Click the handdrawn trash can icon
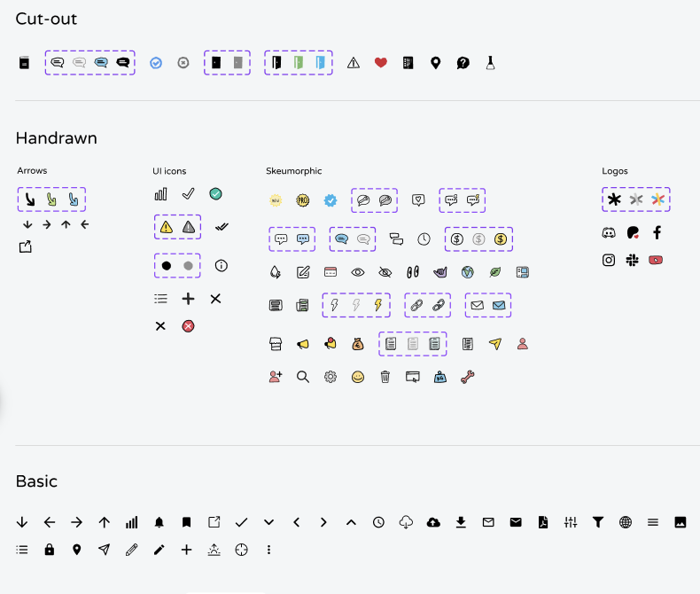 point(385,377)
